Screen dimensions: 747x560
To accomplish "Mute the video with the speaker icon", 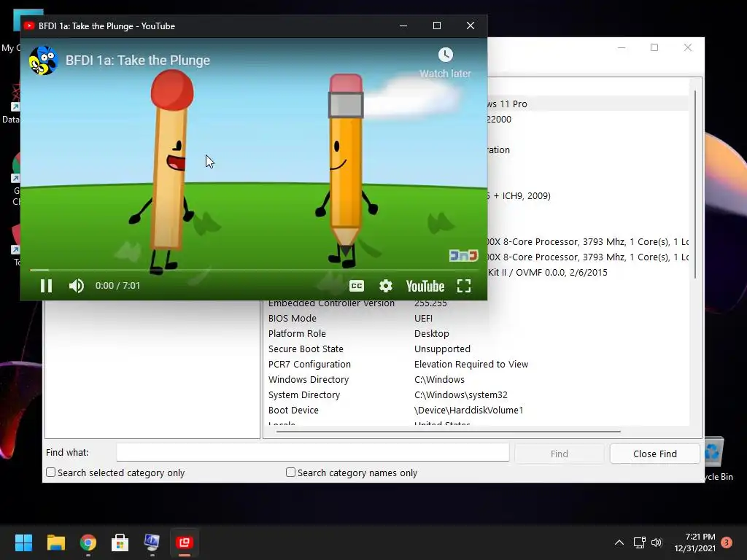I will pos(76,286).
